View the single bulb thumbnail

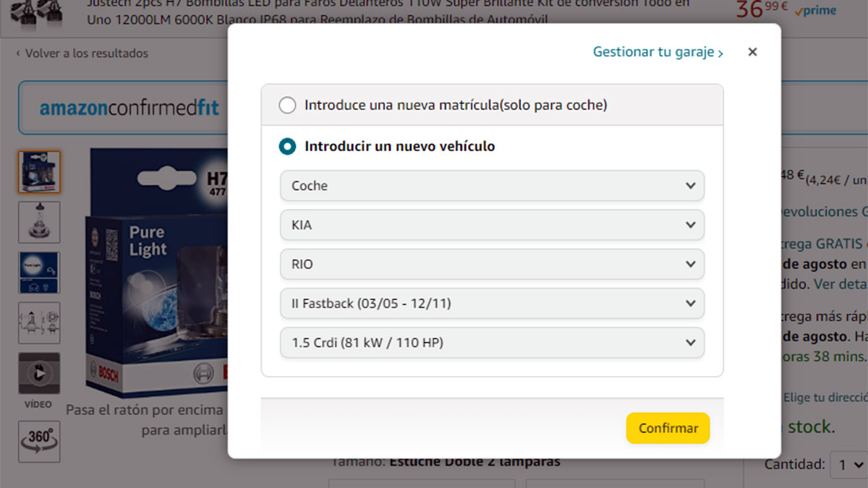coord(39,222)
